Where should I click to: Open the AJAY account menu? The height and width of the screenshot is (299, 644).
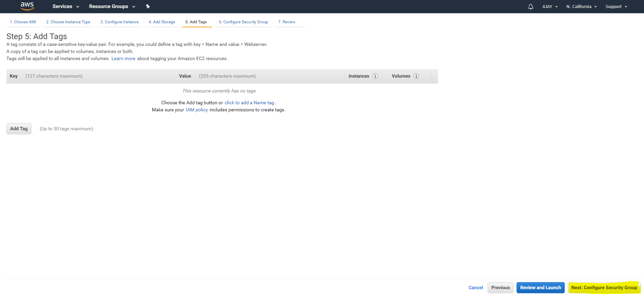[550, 7]
